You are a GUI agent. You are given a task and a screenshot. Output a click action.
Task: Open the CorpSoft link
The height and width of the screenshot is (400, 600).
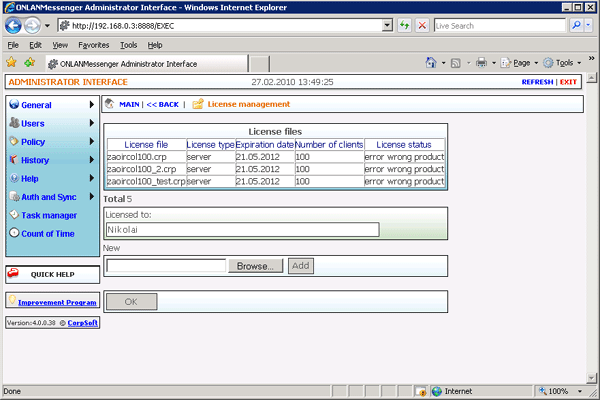pyautogui.click(x=82, y=323)
